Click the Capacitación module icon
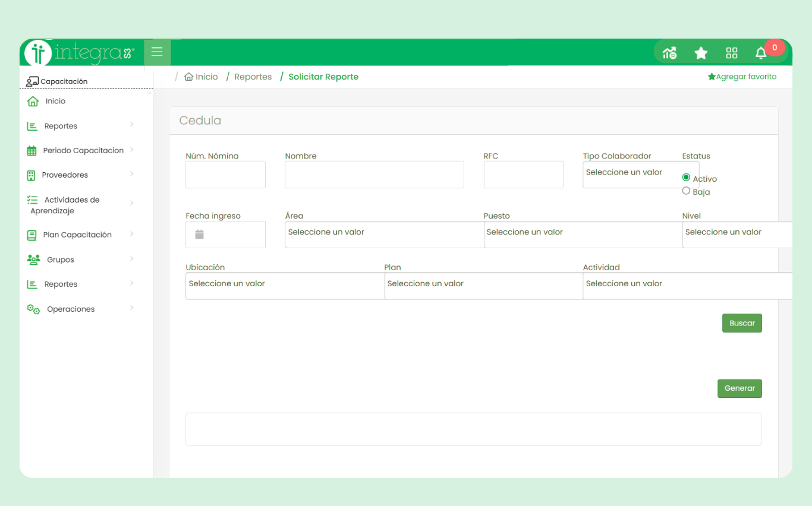 coord(33,81)
